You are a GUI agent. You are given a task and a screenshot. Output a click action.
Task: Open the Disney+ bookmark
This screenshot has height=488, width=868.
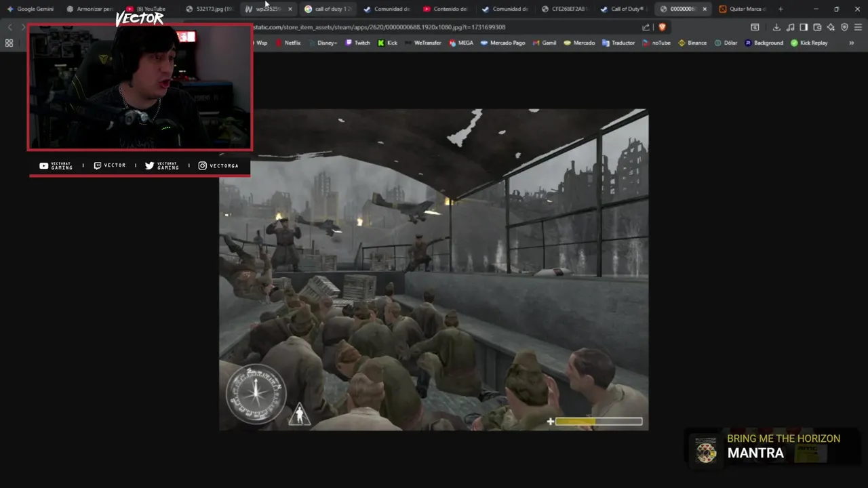coord(322,43)
